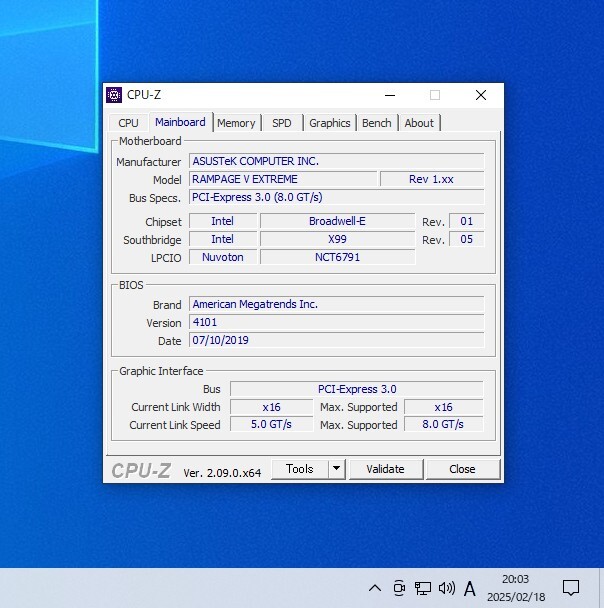604x608 pixels.
Task: Show hidden tray icons with chevron
Action: tap(375, 588)
